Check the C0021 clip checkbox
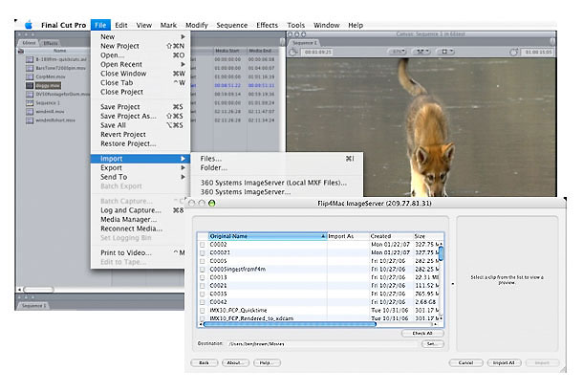 (x=203, y=286)
